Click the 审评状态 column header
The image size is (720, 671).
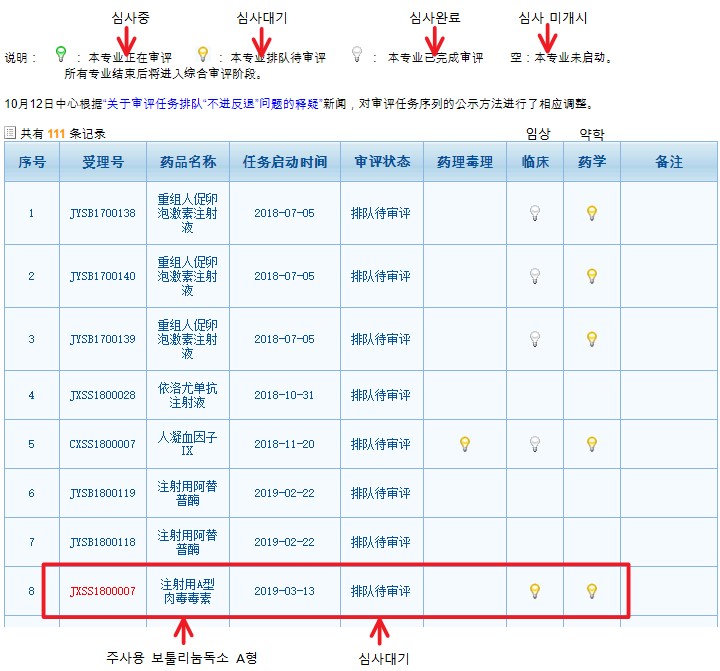coord(382,162)
